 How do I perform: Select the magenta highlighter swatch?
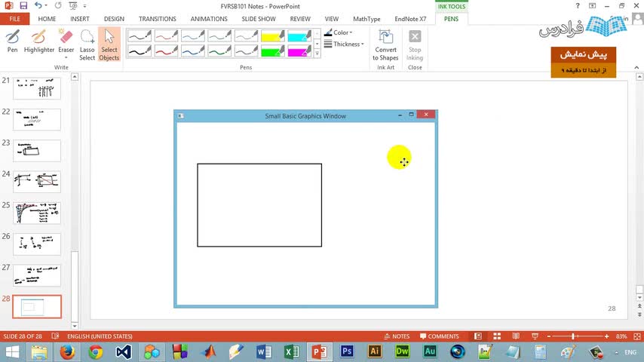tap(299, 51)
